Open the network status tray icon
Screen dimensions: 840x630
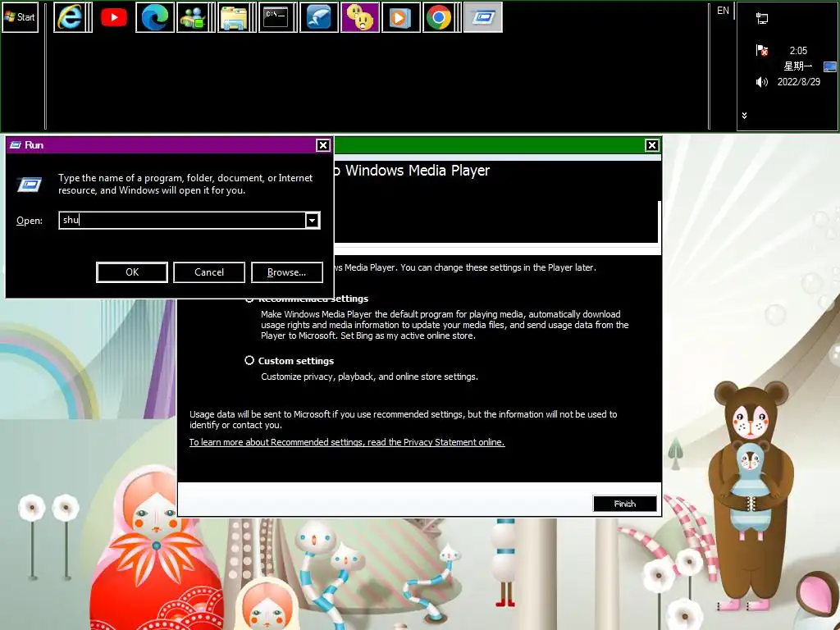(762, 19)
